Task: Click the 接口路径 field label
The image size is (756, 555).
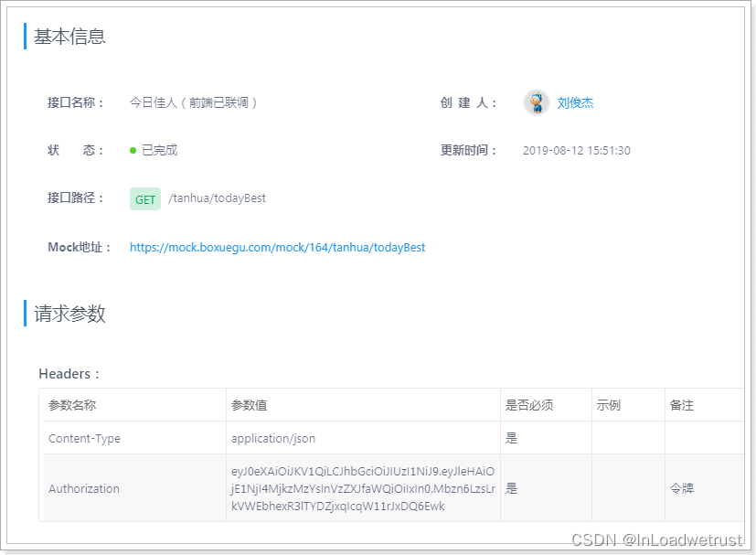Action: 76,197
